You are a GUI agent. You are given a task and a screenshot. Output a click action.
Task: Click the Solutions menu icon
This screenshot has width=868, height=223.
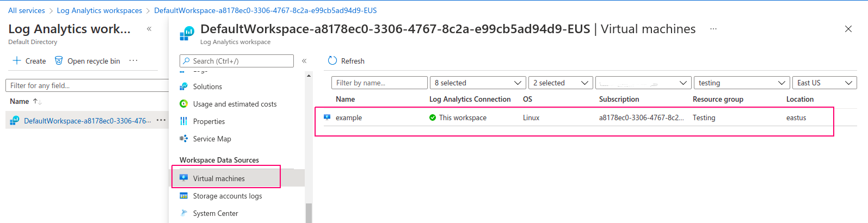[x=184, y=86]
